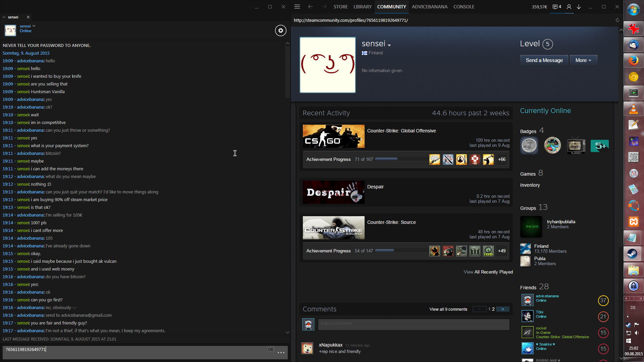Expand the More dropdown button
Image resolution: width=644 pixels, height=362 pixels.
pos(583,60)
